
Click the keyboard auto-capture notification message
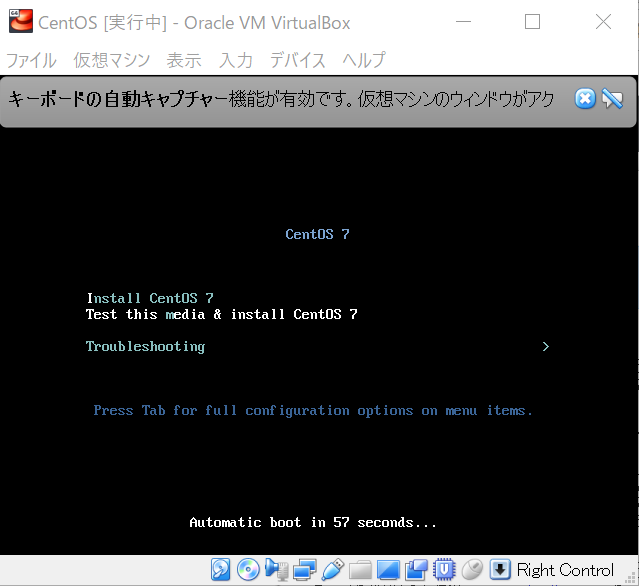281,99
